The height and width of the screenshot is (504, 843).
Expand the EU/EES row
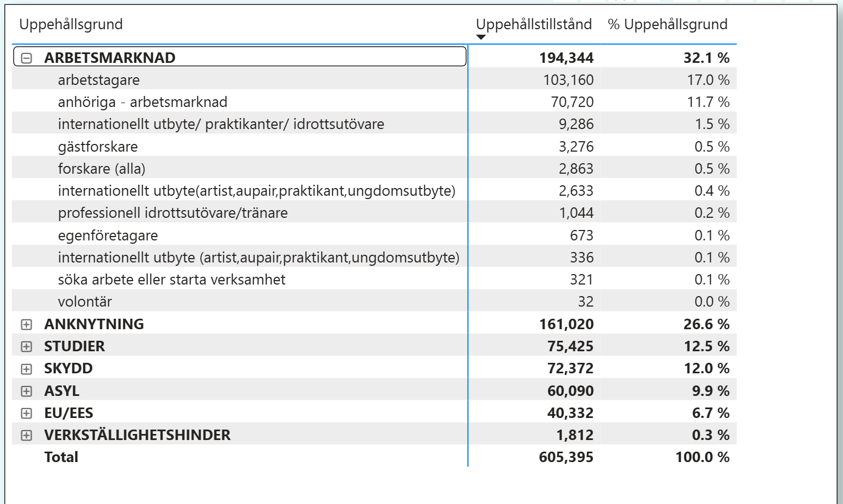coord(26,413)
